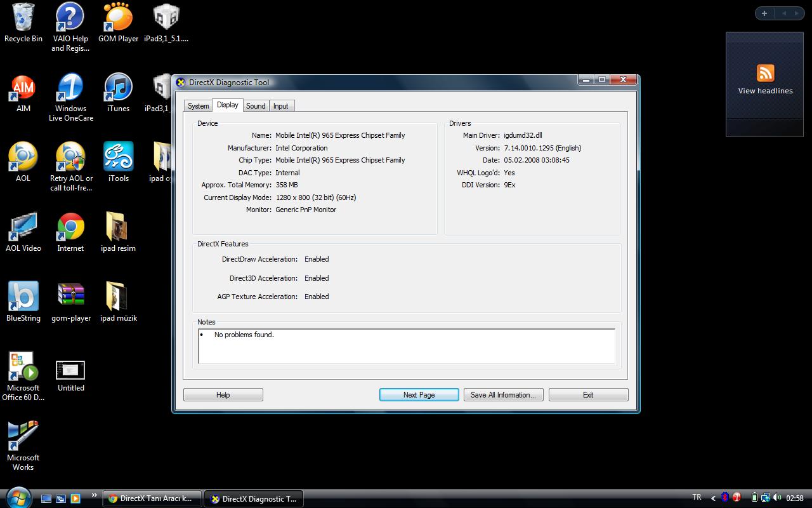This screenshot has height=508, width=812.
Task: Click the igdumd32.dll main driver value
Action: point(523,135)
